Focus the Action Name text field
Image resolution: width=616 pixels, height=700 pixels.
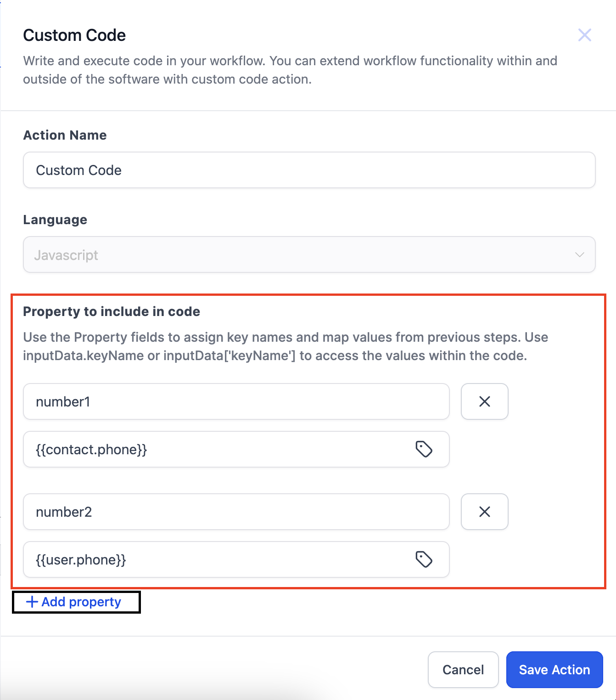[309, 170]
